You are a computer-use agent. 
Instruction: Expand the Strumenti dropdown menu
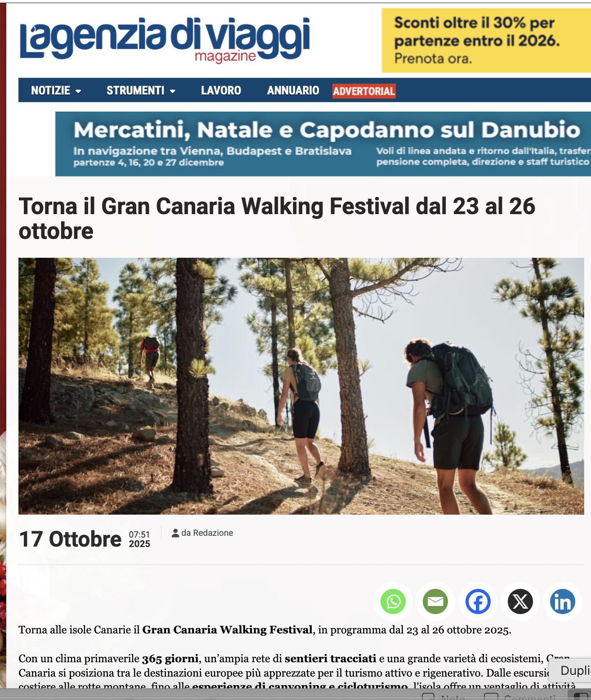(141, 90)
